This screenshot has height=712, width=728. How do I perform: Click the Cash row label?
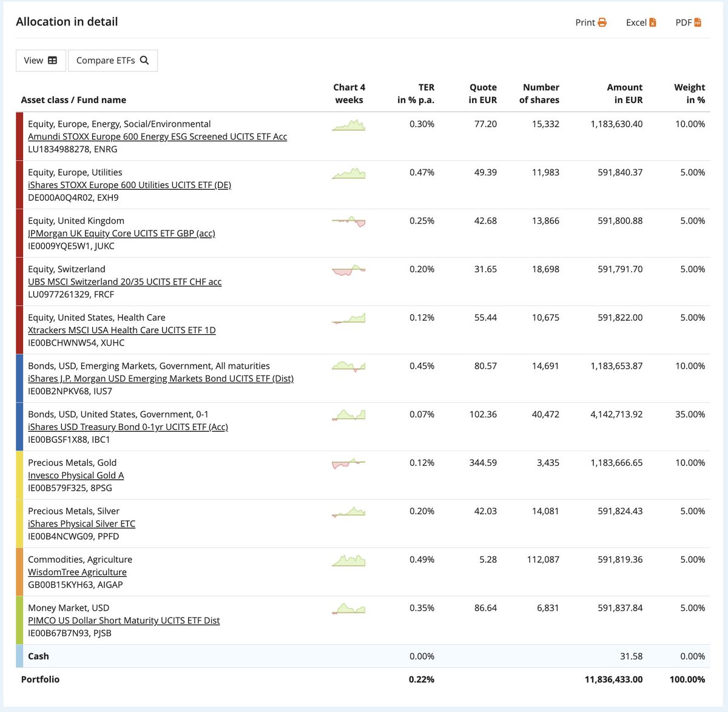[38, 656]
